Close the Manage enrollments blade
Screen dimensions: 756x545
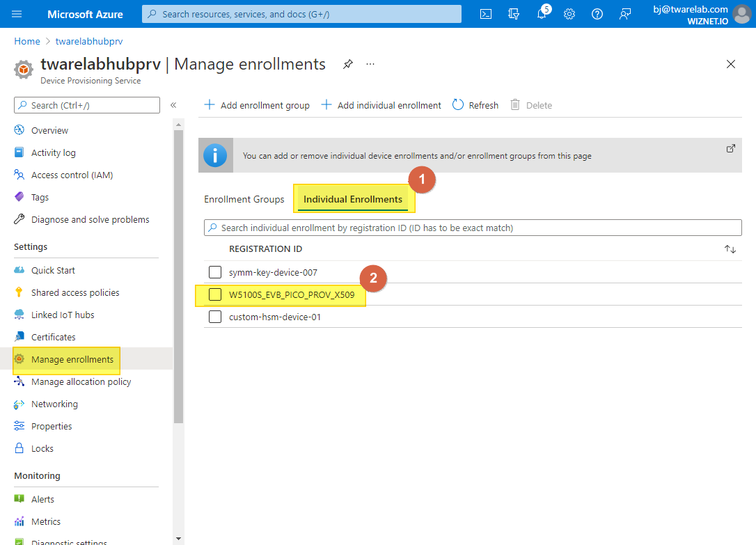[731, 64]
